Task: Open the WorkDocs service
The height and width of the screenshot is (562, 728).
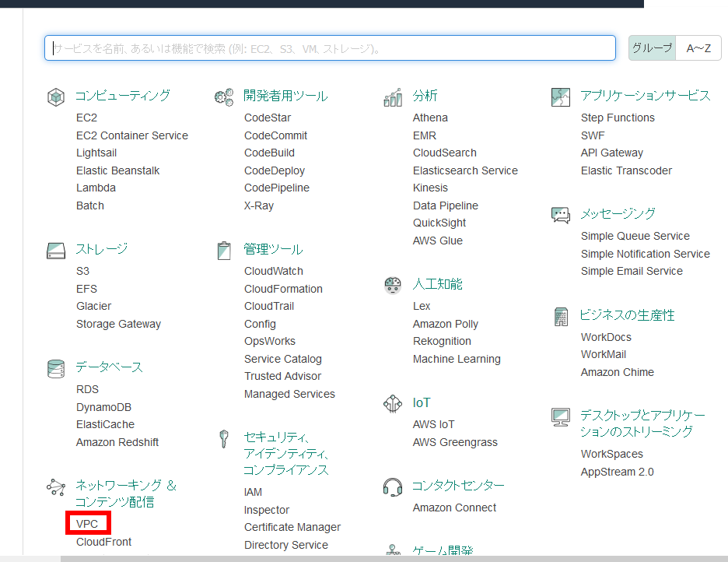Action: [x=607, y=337]
